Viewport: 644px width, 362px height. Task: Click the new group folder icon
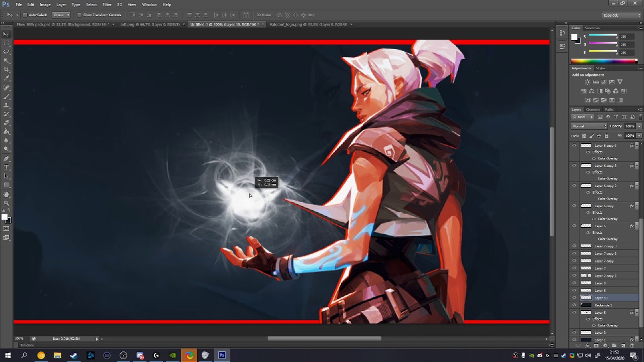click(614, 345)
